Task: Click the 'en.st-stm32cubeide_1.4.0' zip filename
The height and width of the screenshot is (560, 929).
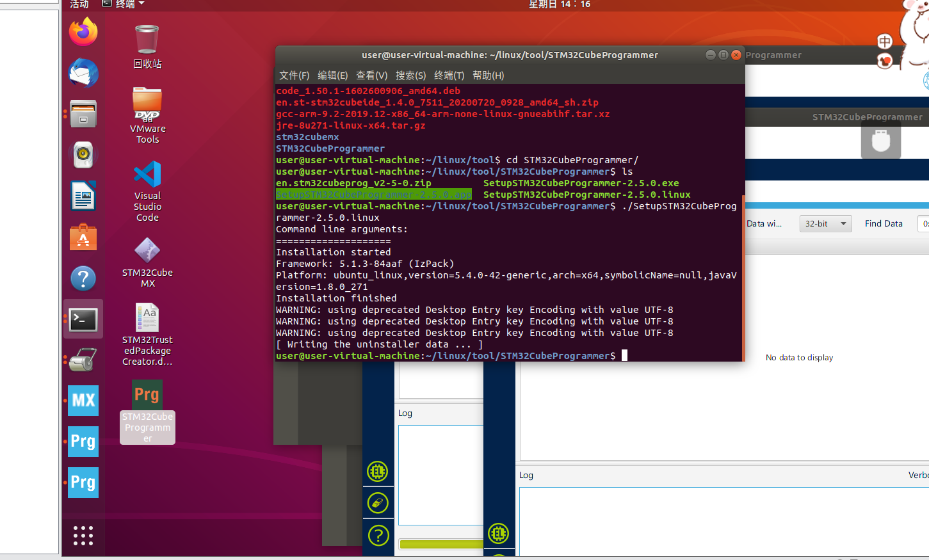Action: (x=437, y=102)
